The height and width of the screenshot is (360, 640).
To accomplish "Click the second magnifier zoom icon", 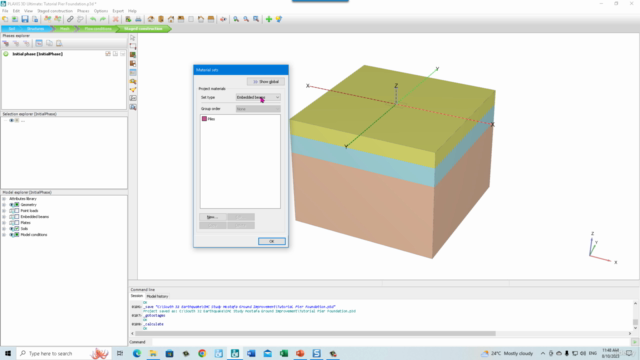I will [x=246, y=19].
